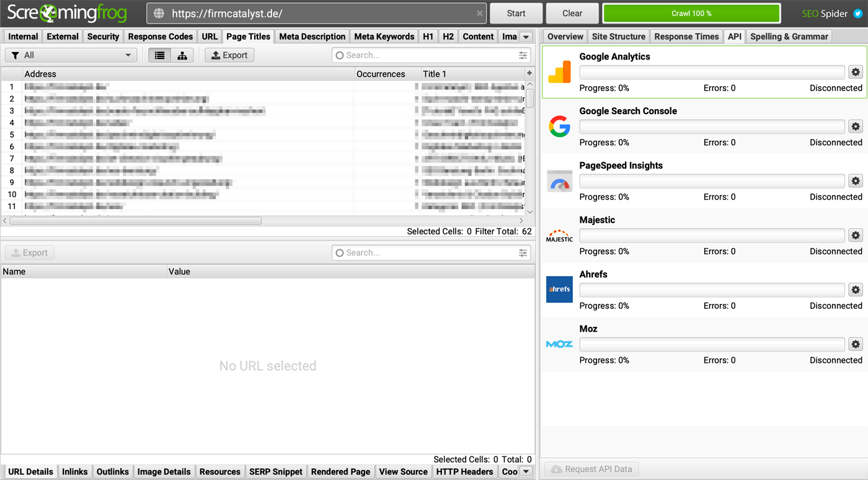Expand more top tabs overflow arrow

point(526,37)
